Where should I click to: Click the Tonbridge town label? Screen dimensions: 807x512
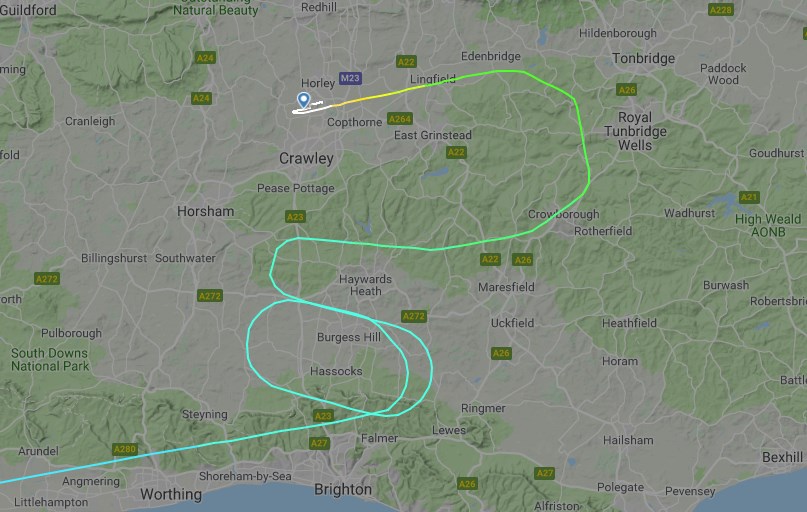pos(643,59)
